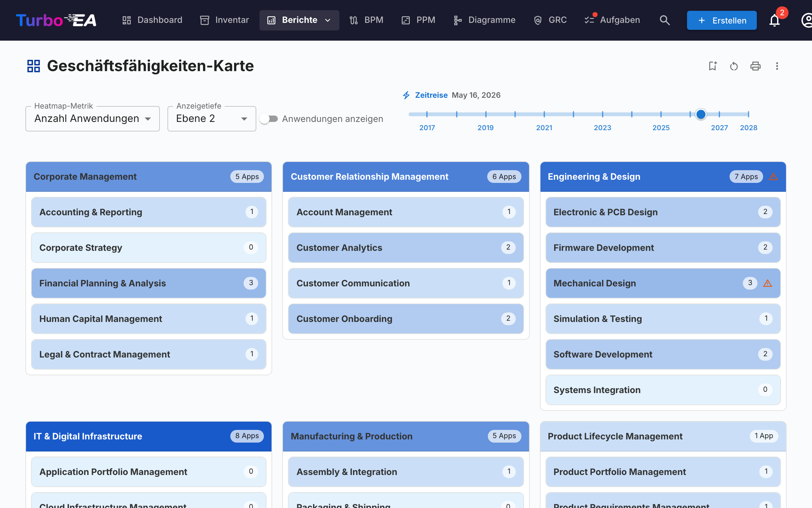Open the BPM navigation item
Viewport: 812px width, 508px height.
(x=366, y=20)
